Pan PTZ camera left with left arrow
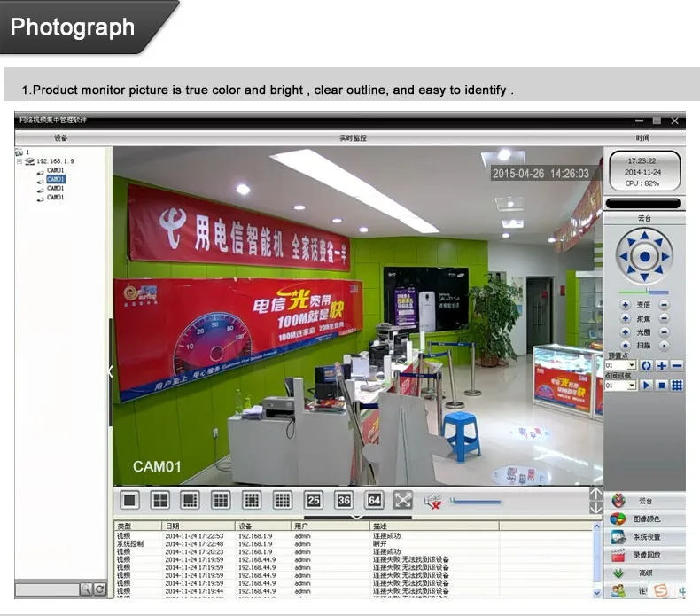 pos(624,256)
